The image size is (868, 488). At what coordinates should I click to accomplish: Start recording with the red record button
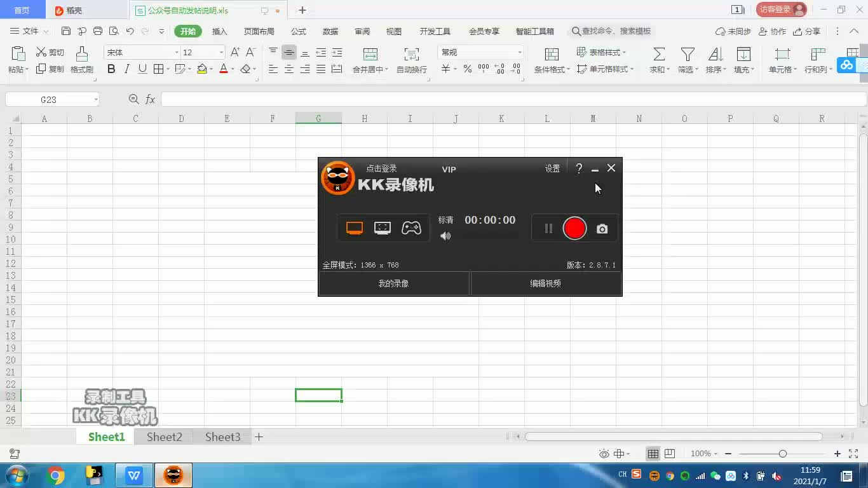pyautogui.click(x=574, y=228)
